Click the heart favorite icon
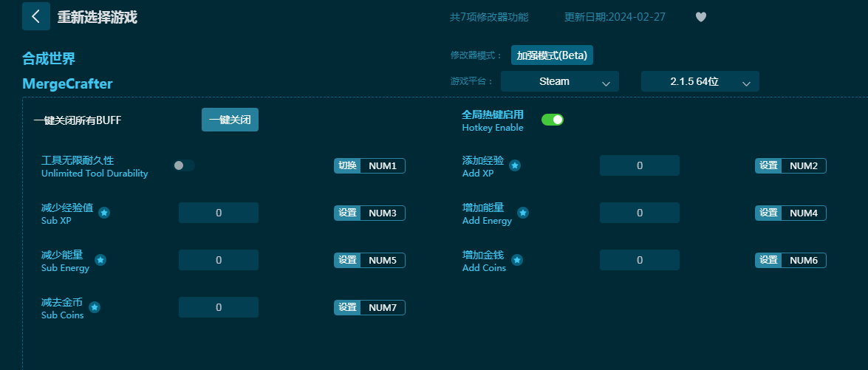This screenshot has width=868, height=370. point(701,17)
